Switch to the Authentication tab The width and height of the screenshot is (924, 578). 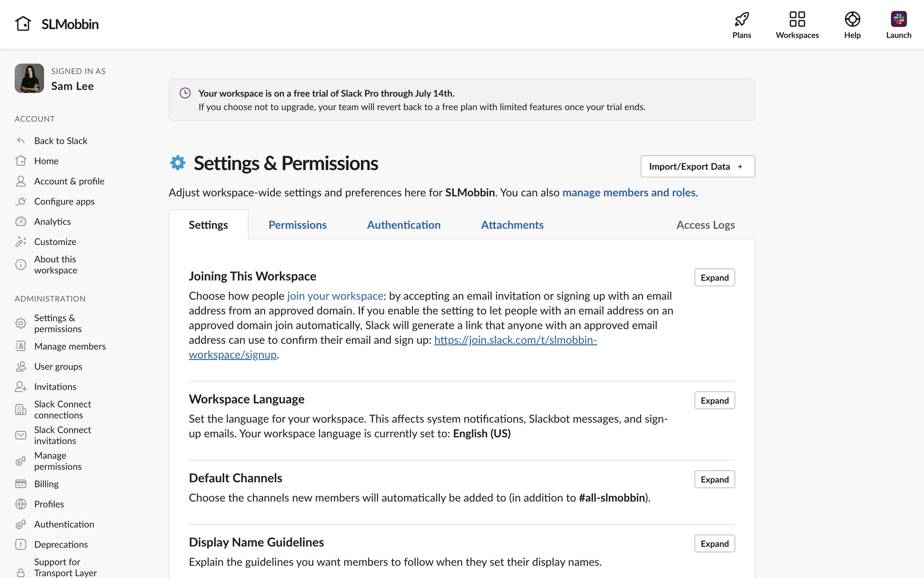click(x=403, y=225)
